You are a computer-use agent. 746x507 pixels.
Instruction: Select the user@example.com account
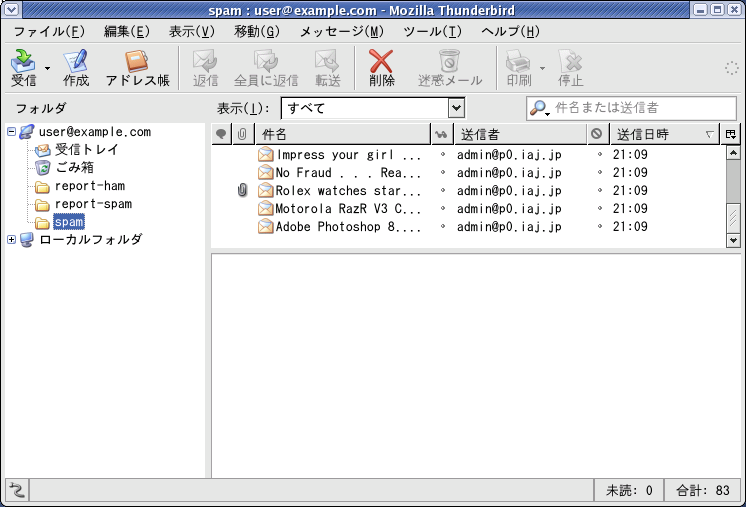[95, 132]
